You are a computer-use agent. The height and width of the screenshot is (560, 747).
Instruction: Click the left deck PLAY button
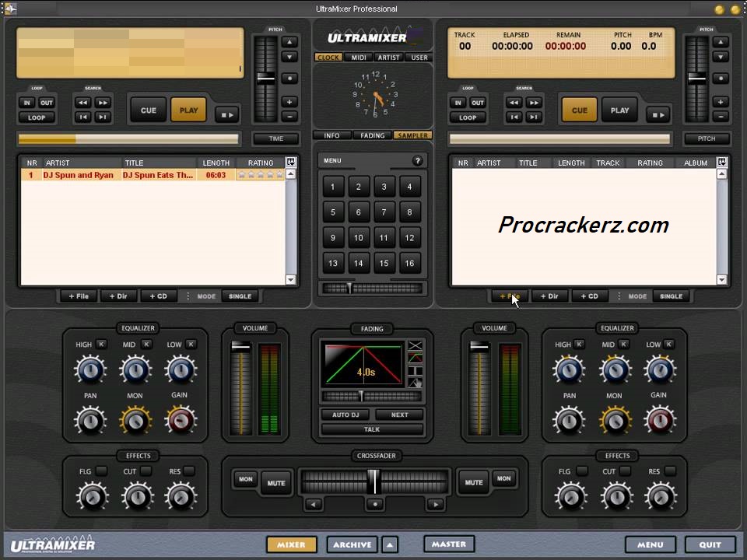(x=188, y=110)
